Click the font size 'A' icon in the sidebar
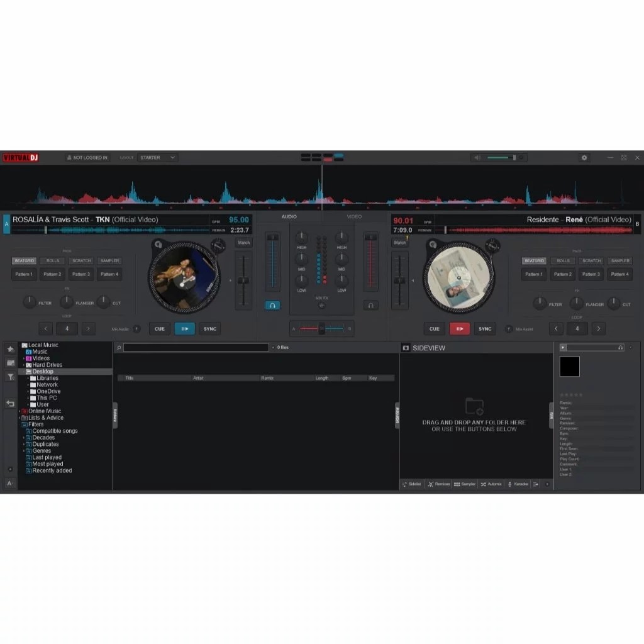 pos(10,484)
